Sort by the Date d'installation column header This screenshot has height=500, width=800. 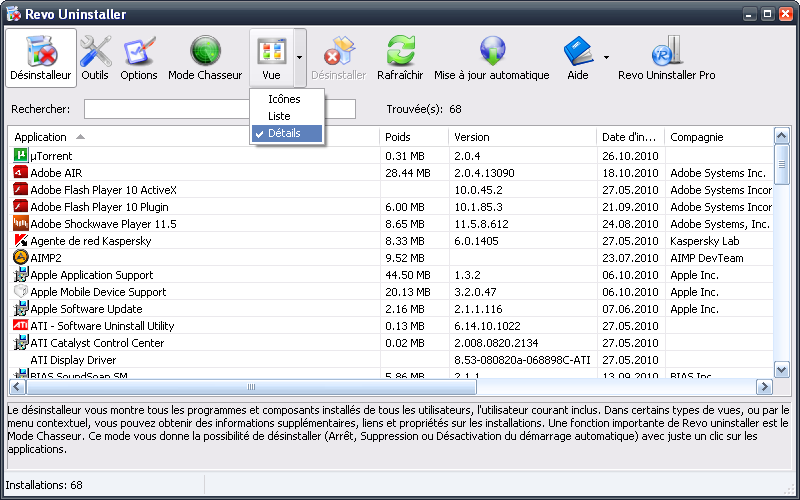point(631,137)
